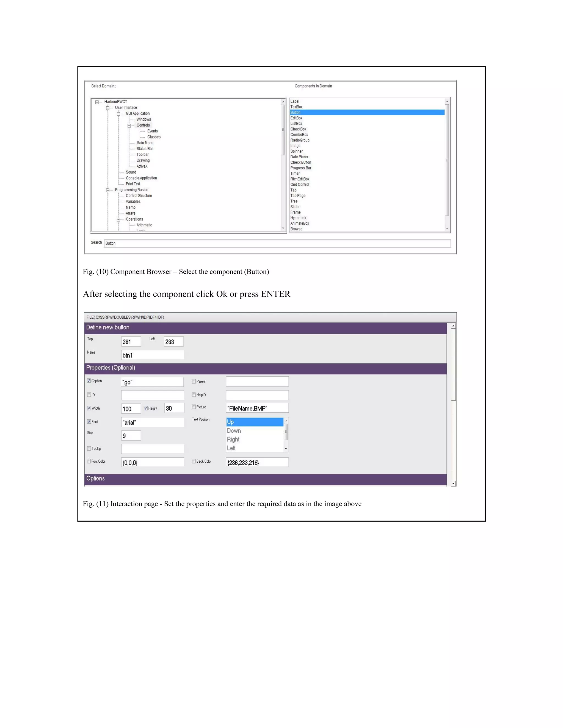This screenshot has width=563, height=728.
Task: Collapse the Programming Basics tree node
Action: point(108,190)
